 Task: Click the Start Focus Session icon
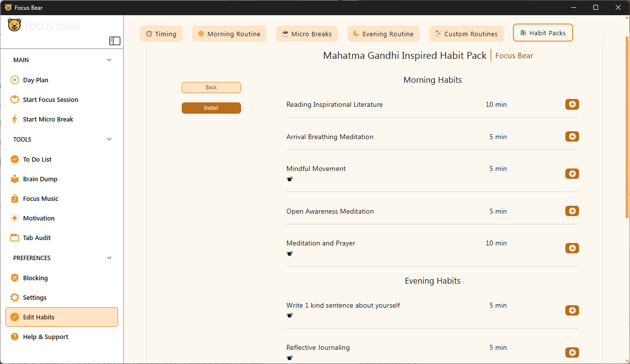click(x=15, y=99)
